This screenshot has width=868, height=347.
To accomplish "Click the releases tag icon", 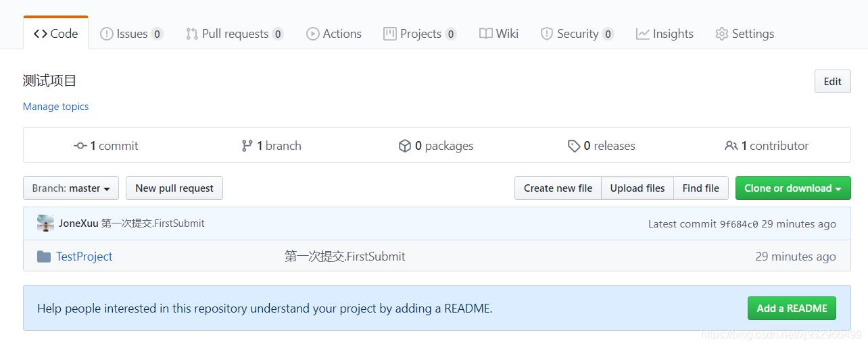I will click(574, 146).
